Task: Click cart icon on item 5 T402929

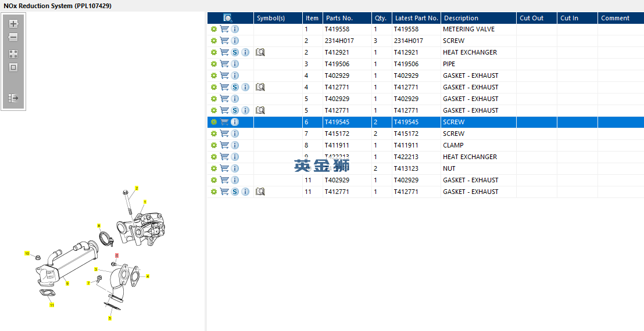Action: pos(224,99)
